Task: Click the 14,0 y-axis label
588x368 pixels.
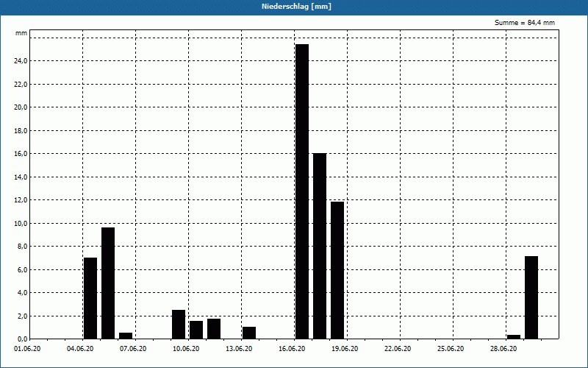Action: pyautogui.click(x=21, y=177)
